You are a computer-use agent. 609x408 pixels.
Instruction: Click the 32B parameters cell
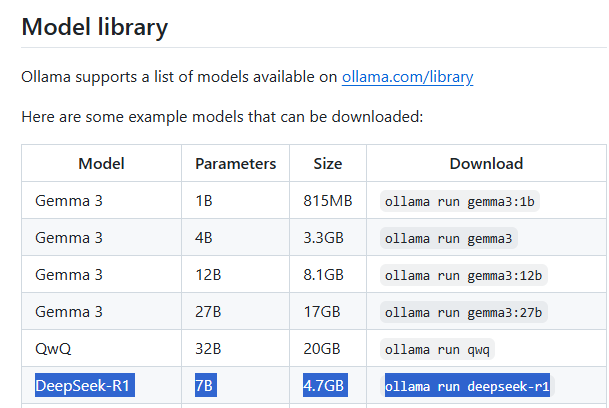click(x=235, y=349)
